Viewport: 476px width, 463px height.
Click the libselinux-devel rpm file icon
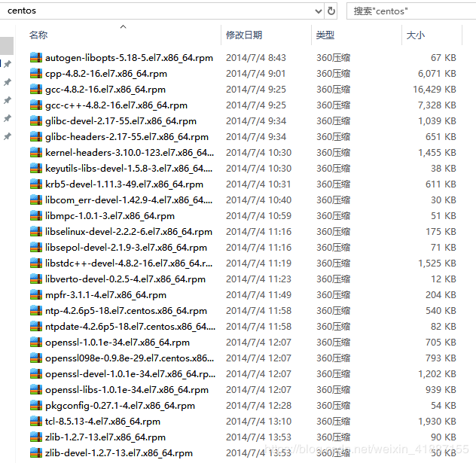pos(36,231)
